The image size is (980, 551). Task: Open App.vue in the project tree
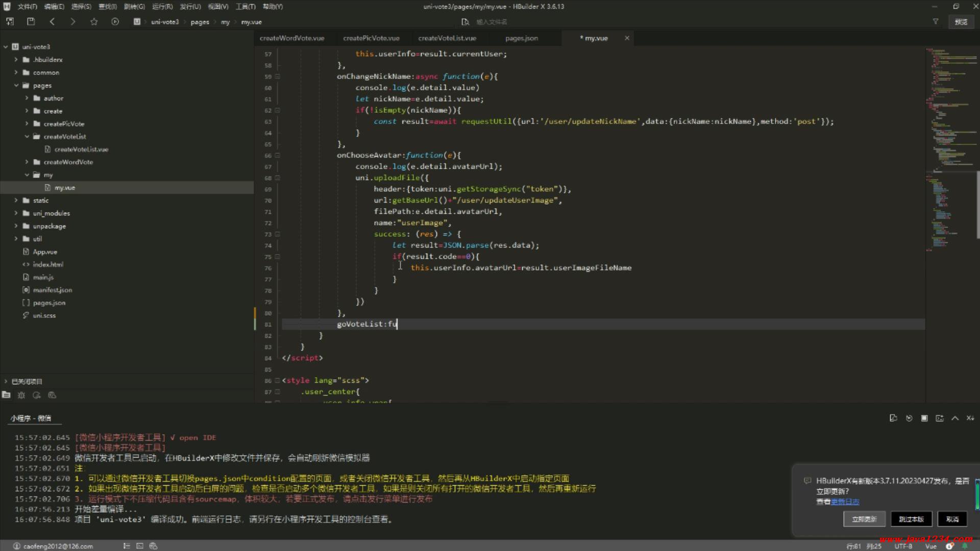coord(45,252)
